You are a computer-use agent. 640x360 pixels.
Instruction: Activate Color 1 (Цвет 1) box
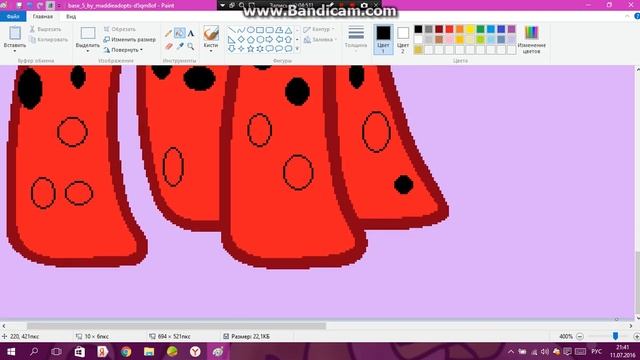tap(383, 39)
